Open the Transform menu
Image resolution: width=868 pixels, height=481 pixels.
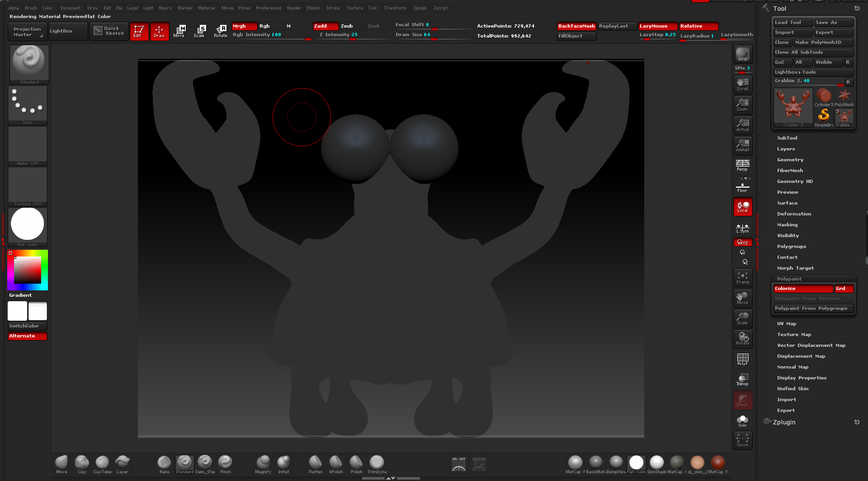(x=395, y=8)
